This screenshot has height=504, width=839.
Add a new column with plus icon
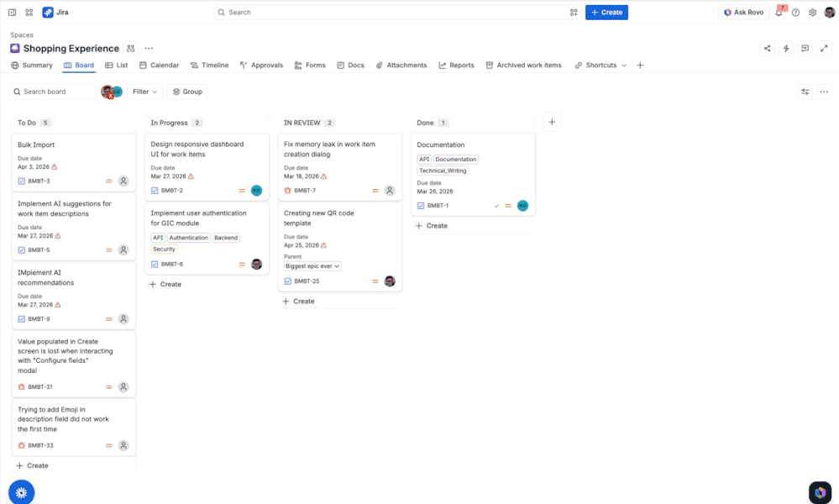[x=552, y=122]
